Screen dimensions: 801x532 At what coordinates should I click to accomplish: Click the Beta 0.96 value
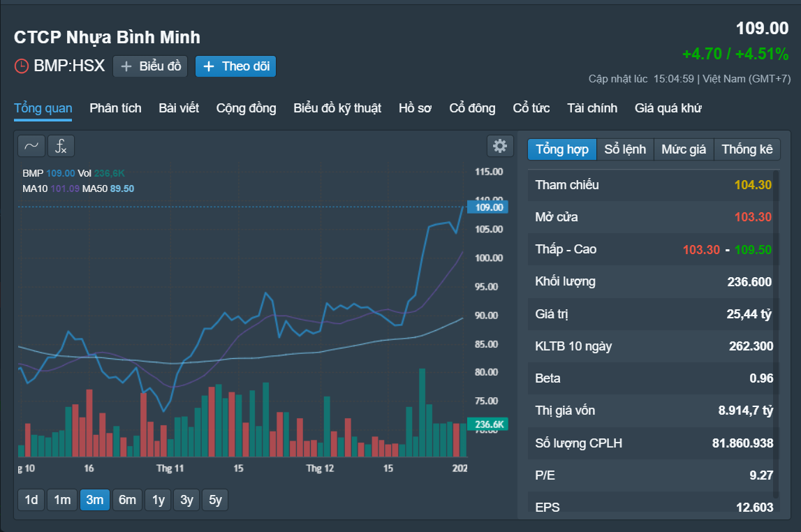(761, 378)
